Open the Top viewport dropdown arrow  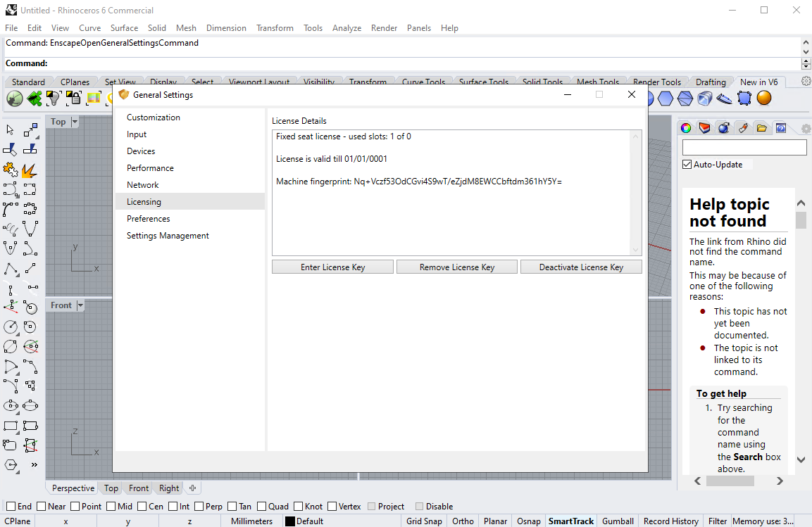75,122
